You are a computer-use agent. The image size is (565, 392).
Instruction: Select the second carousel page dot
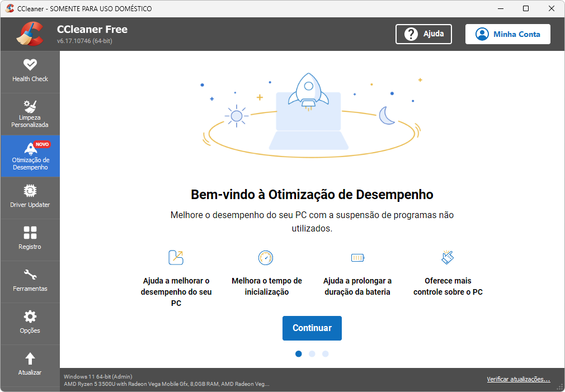point(312,354)
